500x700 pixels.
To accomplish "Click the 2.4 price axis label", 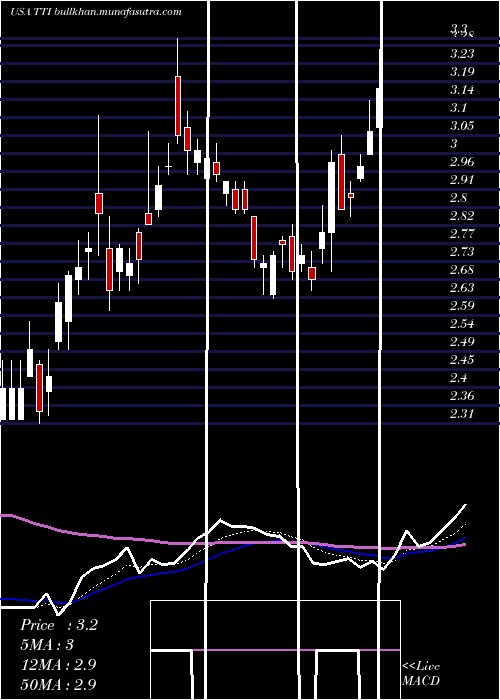I will click(x=458, y=378).
